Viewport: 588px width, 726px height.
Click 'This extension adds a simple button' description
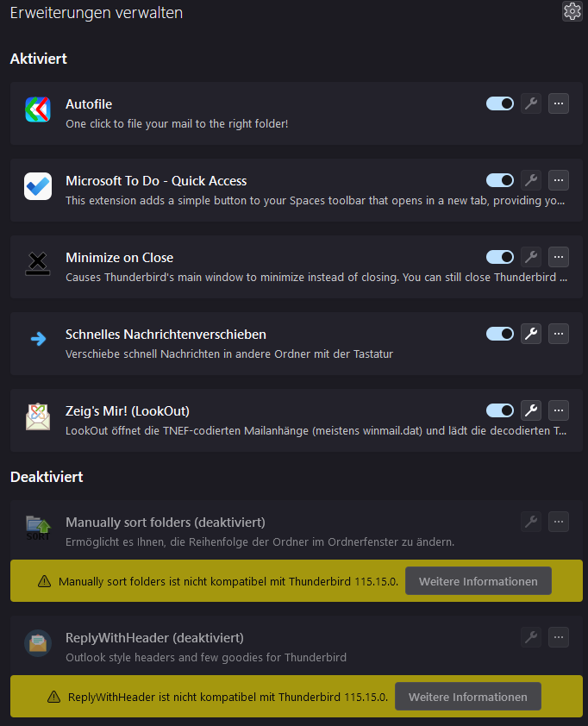coord(316,201)
